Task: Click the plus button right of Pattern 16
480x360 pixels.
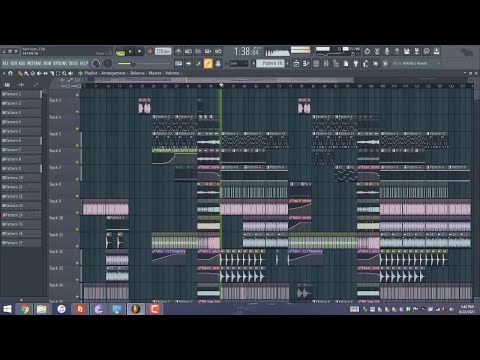Action: tap(287, 63)
